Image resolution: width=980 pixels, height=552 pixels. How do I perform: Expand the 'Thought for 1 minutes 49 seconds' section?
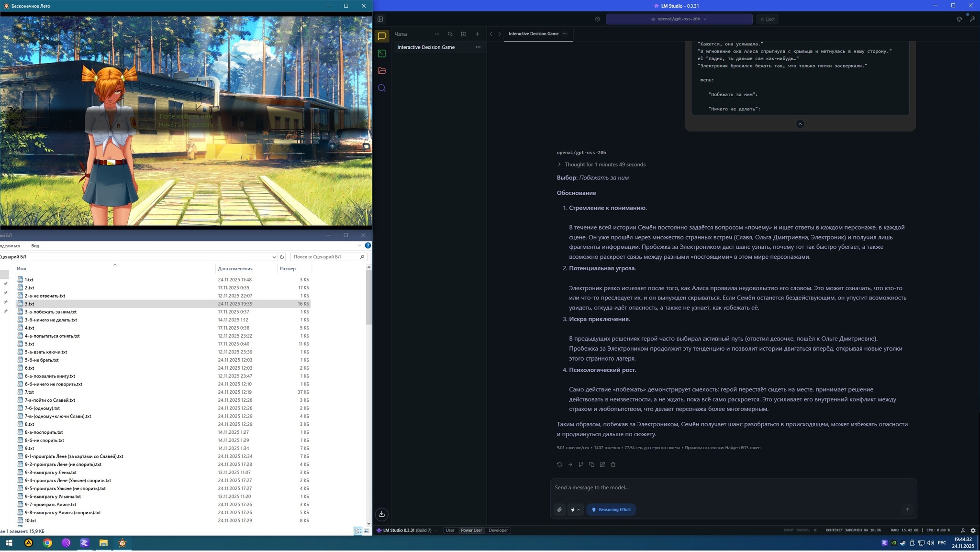[x=605, y=165]
